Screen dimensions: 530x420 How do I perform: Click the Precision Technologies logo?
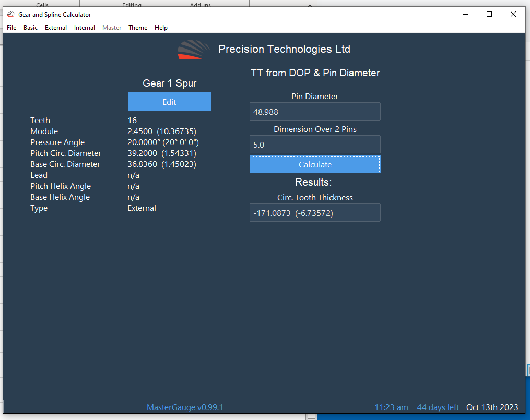[x=193, y=50]
